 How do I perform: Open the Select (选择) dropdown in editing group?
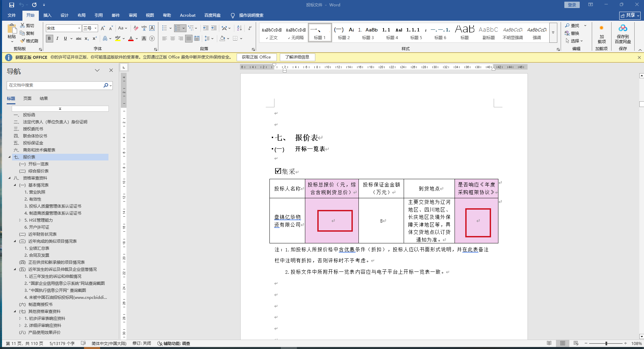click(574, 41)
